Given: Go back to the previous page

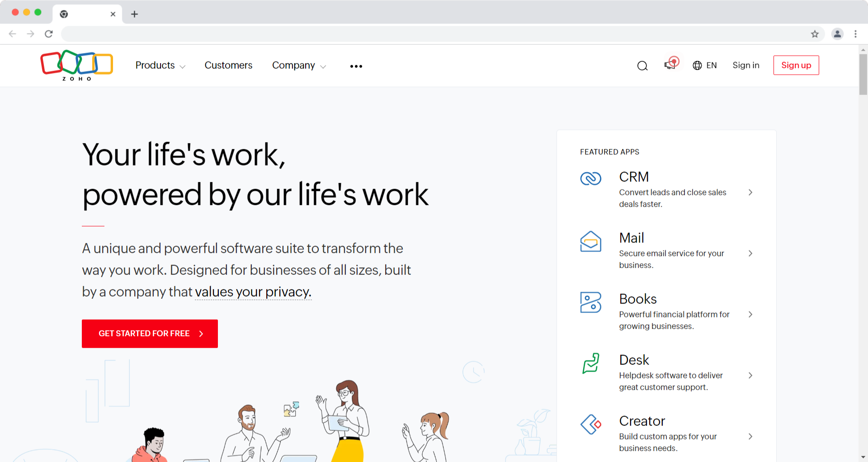Looking at the screenshot, I should [x=13, y=34].
